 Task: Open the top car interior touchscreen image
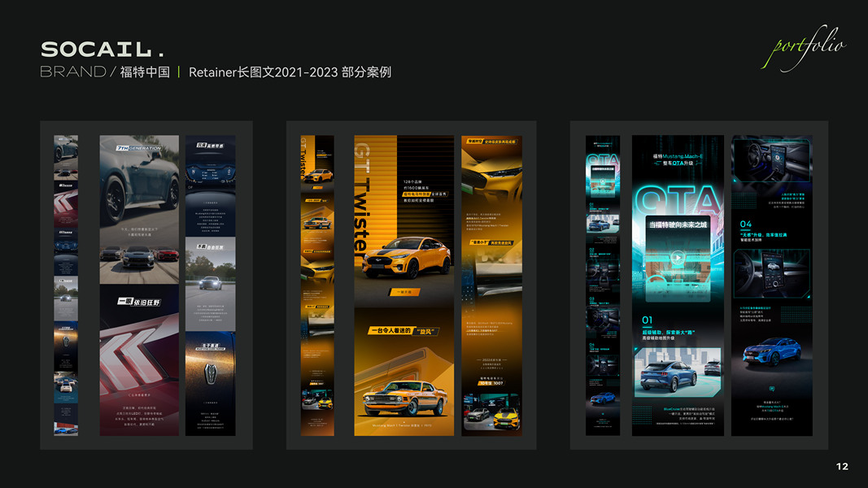pyautogui.click(x=772, y=160)
